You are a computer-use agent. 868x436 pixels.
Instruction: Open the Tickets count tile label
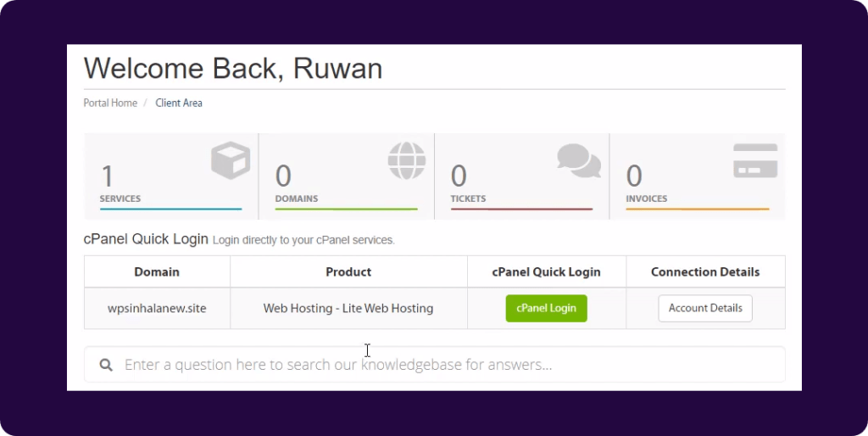(468, 198)
